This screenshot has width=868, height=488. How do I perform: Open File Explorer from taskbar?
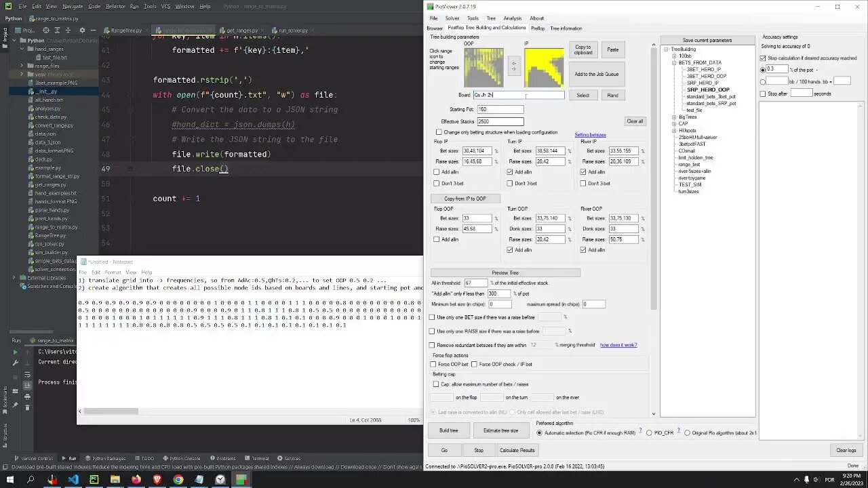[x=115, y=480]
